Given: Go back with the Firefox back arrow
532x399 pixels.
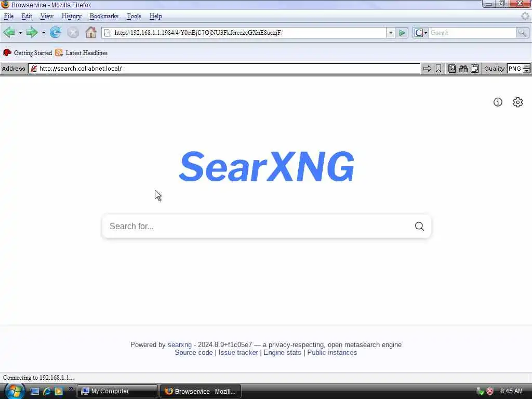Looking at the screenshot, I should point(9,33).
